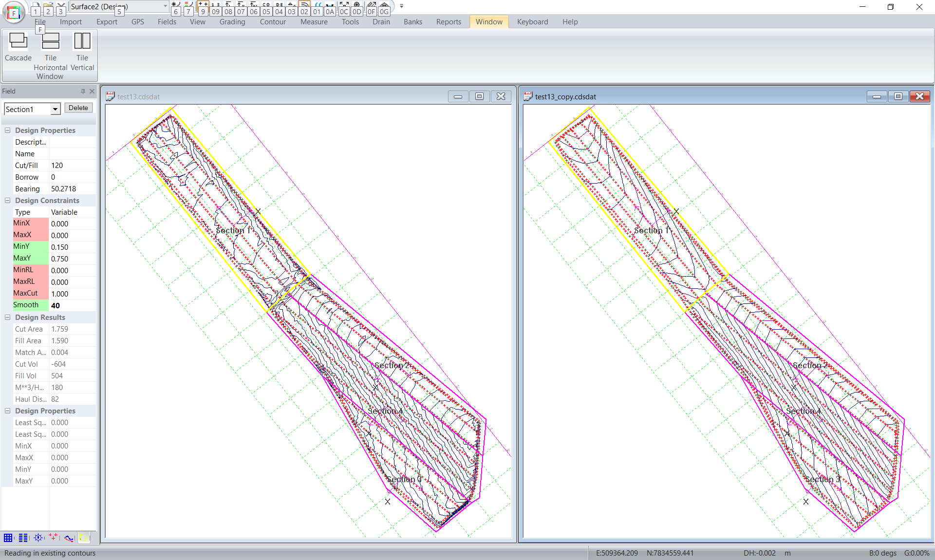The height and width of the screenshot is (560, 935).
Task: Click the blue grid icon in bottom panel
Action: click(8, 538)
